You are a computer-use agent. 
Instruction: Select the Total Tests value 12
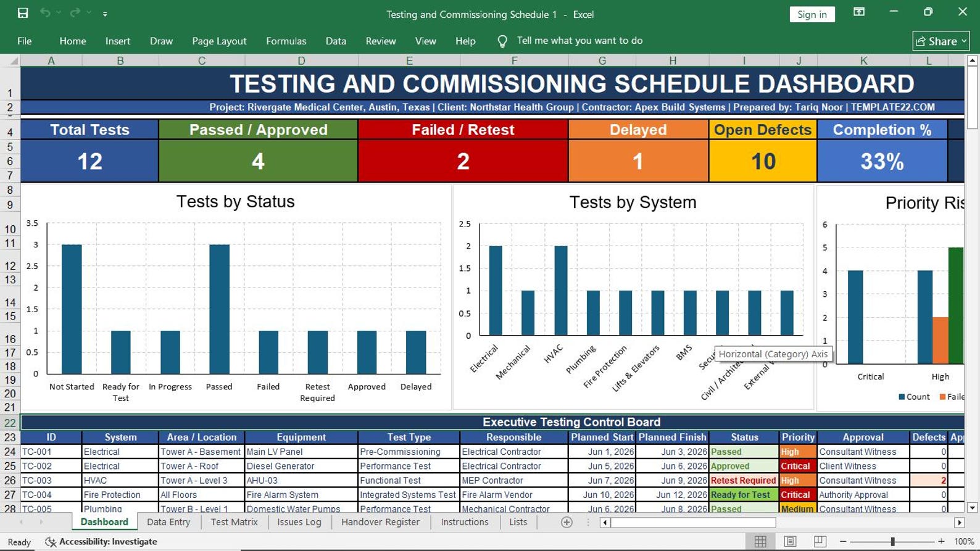coord(89,161)
